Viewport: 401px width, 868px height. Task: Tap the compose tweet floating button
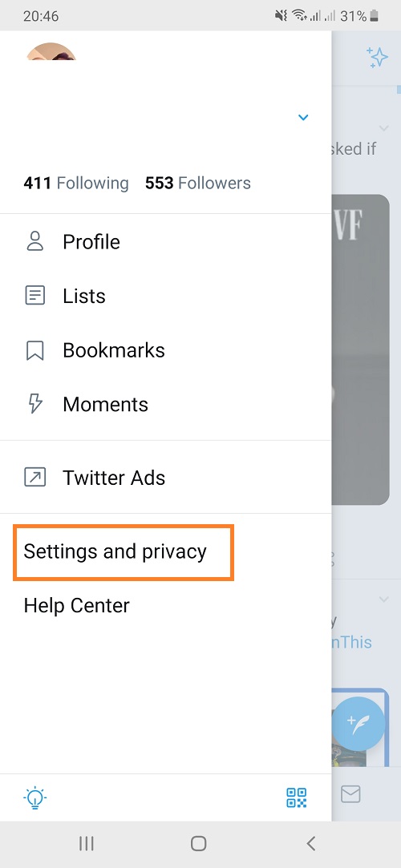(358, 723)
